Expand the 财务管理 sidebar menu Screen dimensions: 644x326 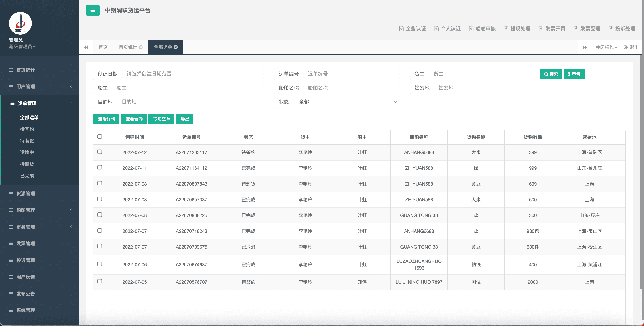(39, 227)
